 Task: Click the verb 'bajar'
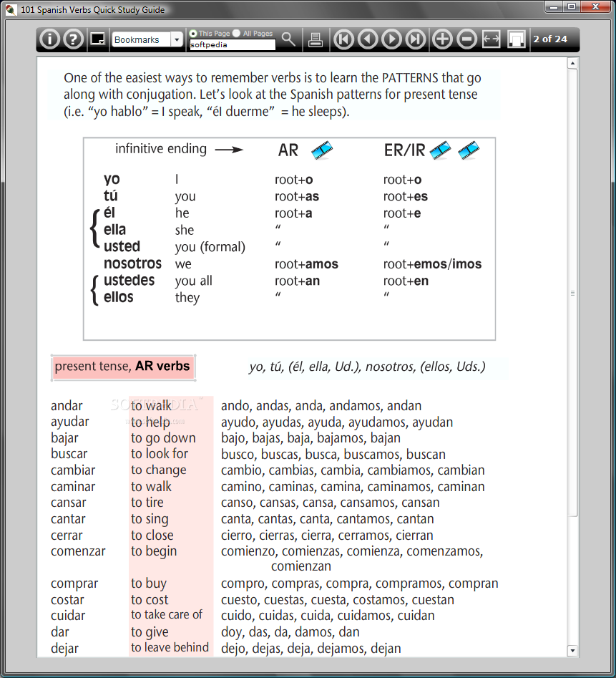[x=64, y=438]
